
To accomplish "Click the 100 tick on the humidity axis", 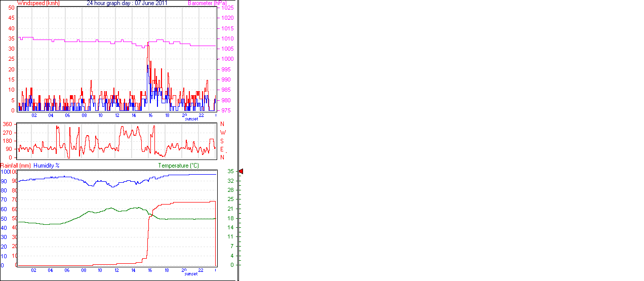I will click(5, 172).
